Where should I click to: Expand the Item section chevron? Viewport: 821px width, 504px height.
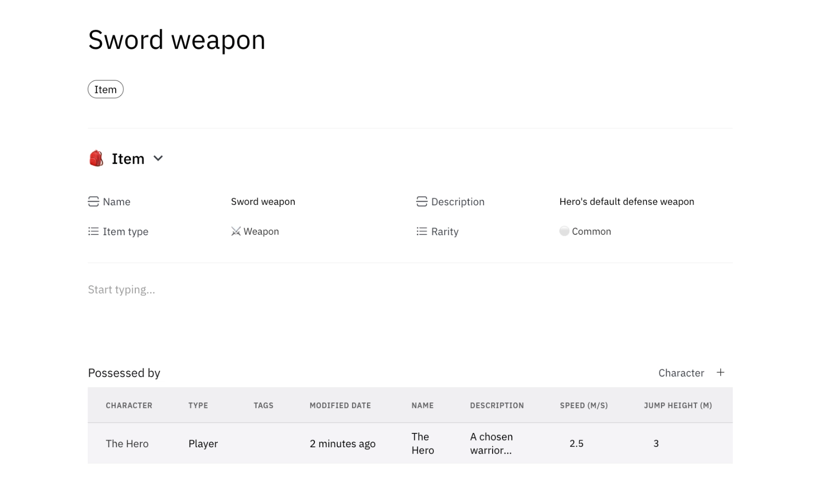coord(158,158)
